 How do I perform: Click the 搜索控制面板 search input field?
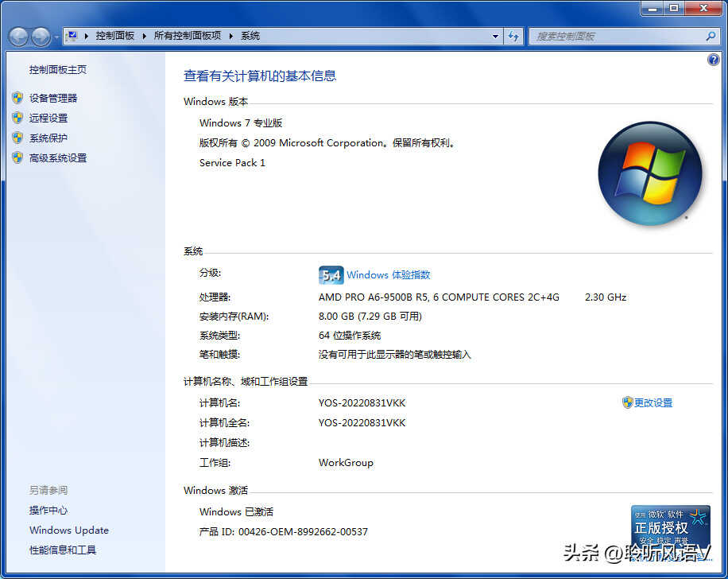[x=616, y=37]
